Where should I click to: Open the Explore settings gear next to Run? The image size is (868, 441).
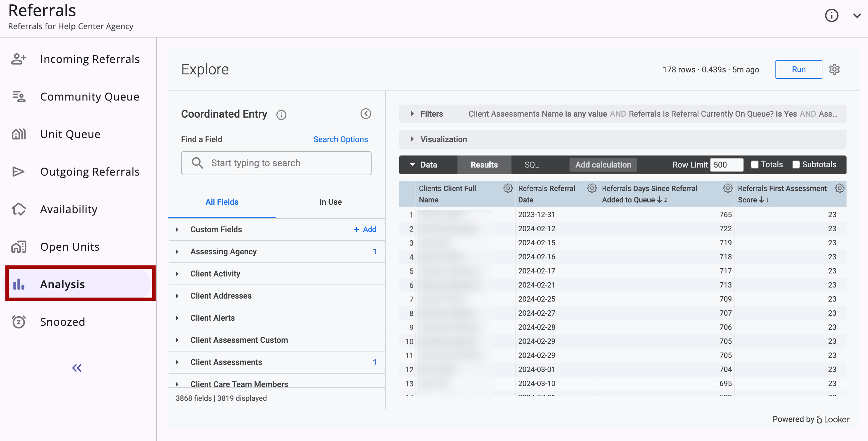pyautogui.click(x=834, y=69)
